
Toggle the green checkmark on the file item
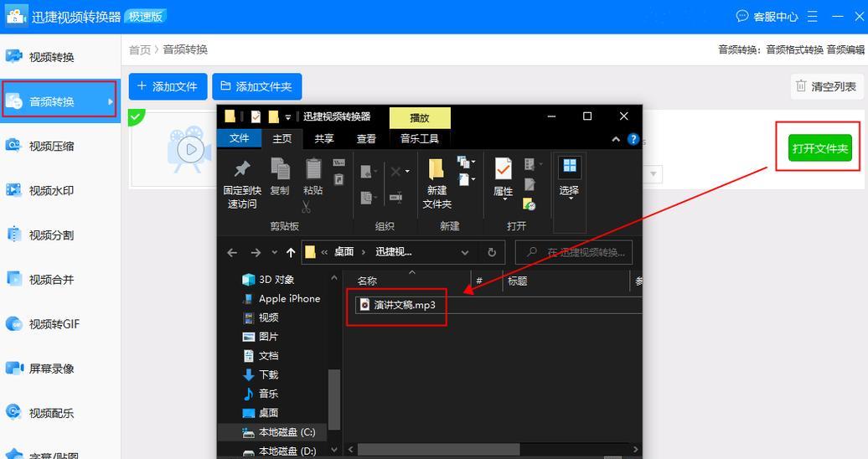pos(135,116)
